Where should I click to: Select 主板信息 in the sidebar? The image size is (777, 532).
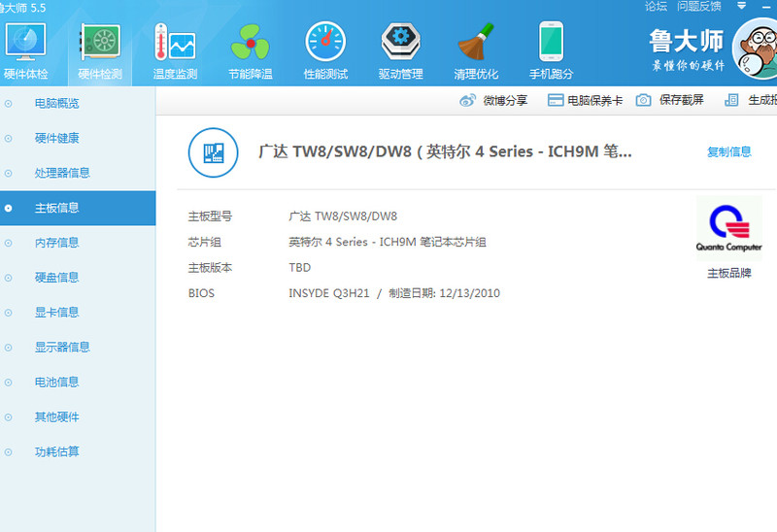coord(78,208)
